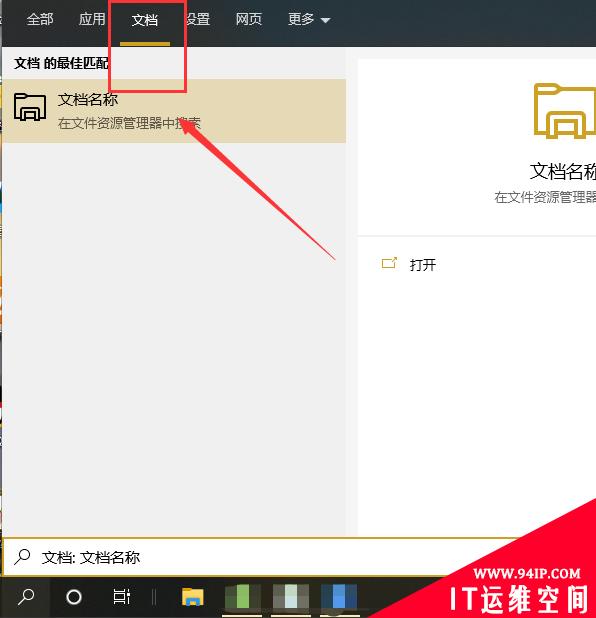
Task: Select the 文档 search tab
Action: click(x=145, y=20)
